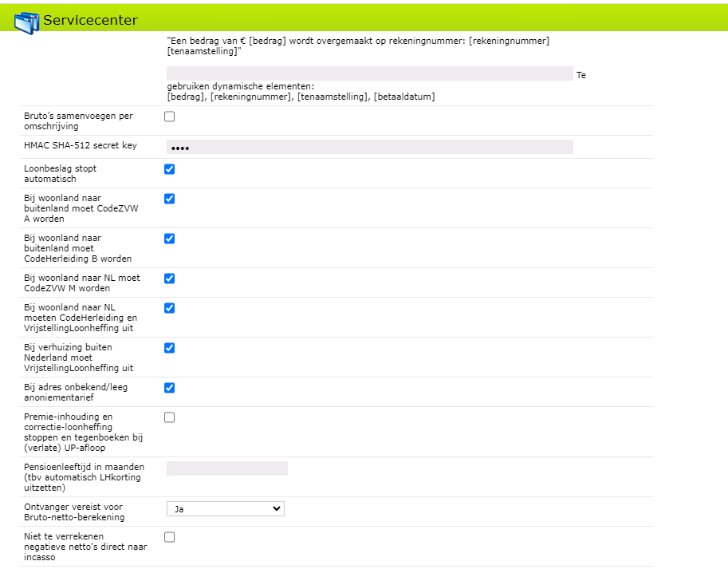728x569 pixels.
Task: Check negatieve netto's direct naar incasso
Action: coord(169,537)
